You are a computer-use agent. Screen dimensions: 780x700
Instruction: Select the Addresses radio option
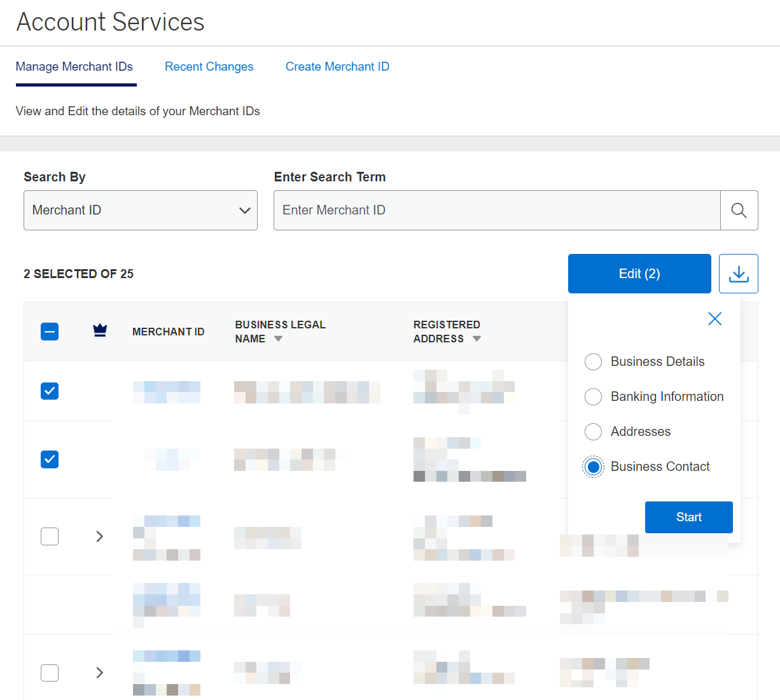pos(593,431)
